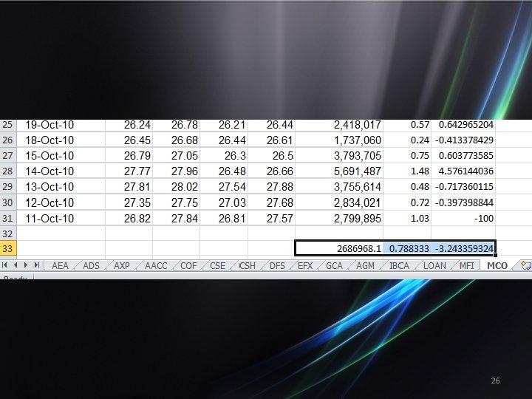Select price cell 27.84 in row 31
The image size is (532, 399).
coord(177,218)
